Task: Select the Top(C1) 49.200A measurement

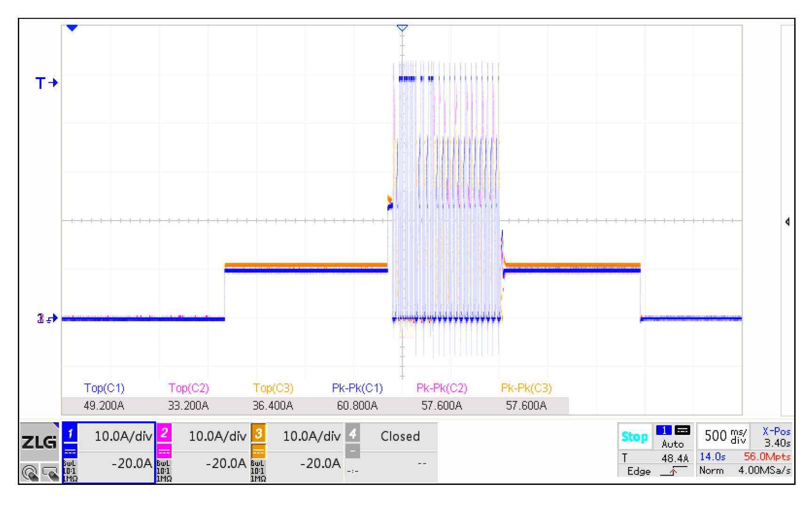Action: [104, 397]
